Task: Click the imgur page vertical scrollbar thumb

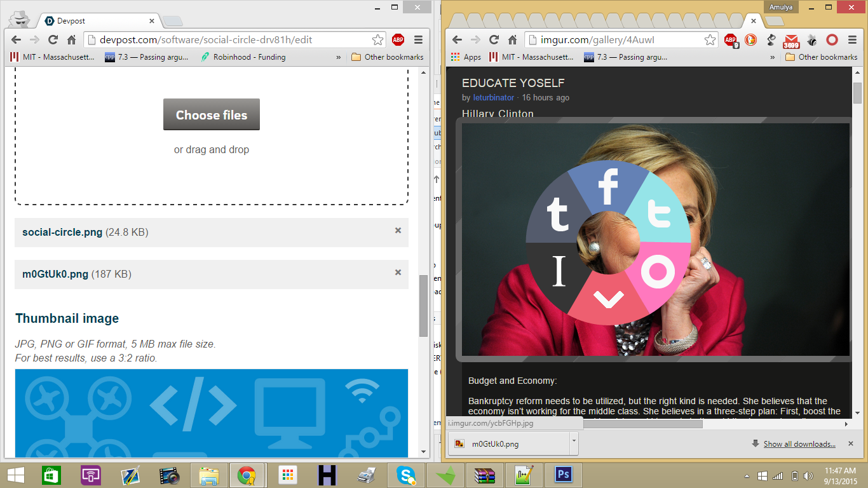Action: tap(857, 93)
